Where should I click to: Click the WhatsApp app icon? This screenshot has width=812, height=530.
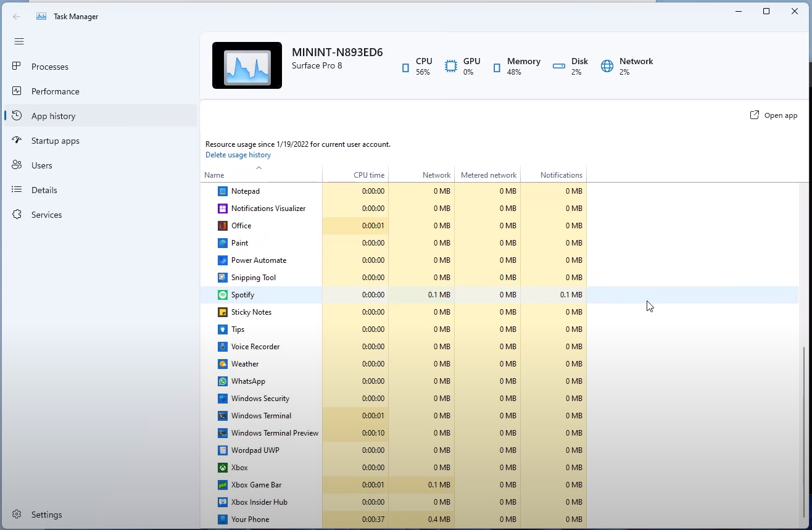(223, 381)
